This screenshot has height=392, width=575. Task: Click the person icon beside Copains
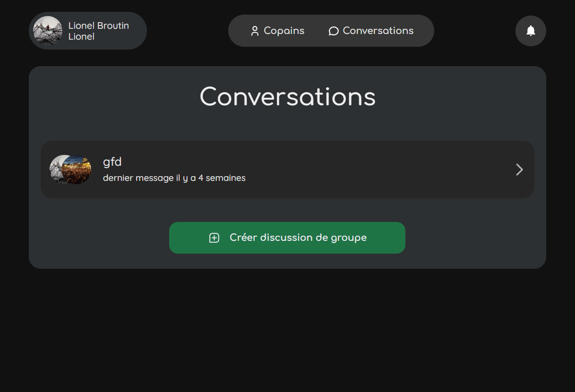tap(255, 31)
